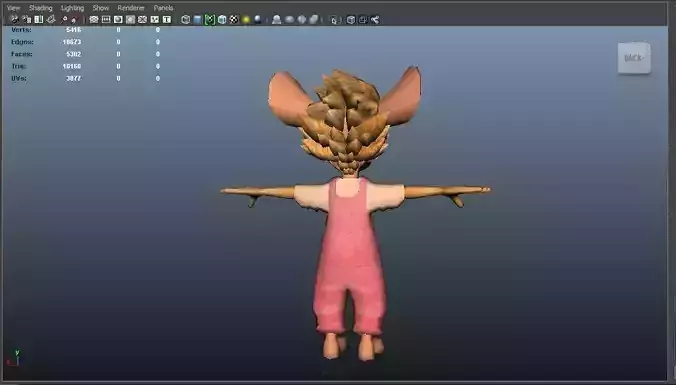Click the BACK face of ViewCube
The image size is (676, 385).
[x=634, y=58]
